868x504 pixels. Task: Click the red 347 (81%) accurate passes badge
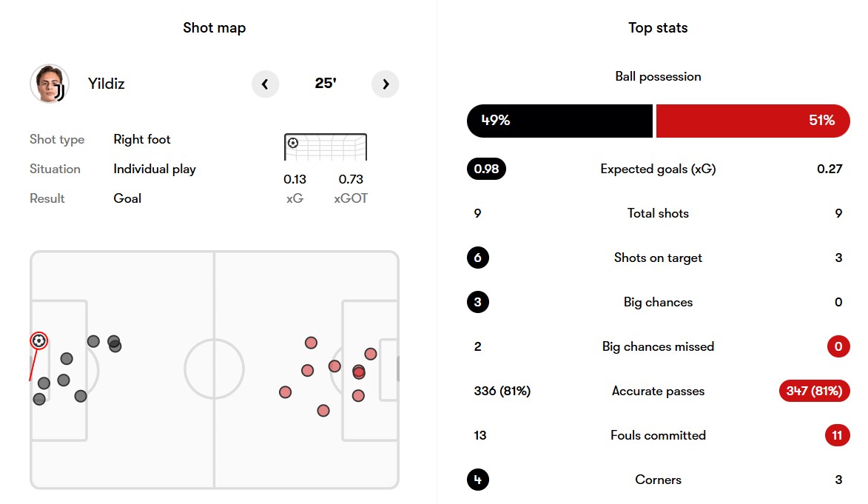tap(814, 391)
